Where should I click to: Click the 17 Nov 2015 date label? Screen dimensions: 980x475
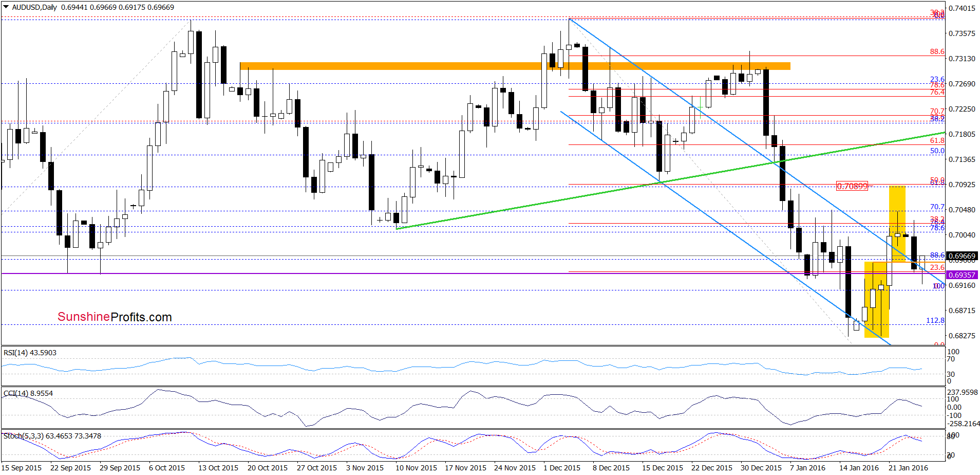[x=465, y=468]
